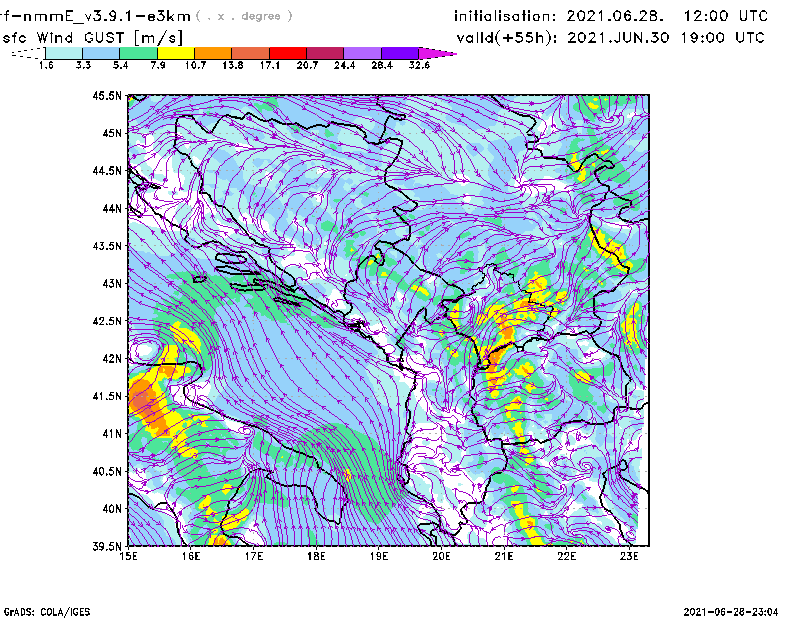Click the yellow legend swatch
This screenshot has width=800, height=618.
(x=176, y=53)
